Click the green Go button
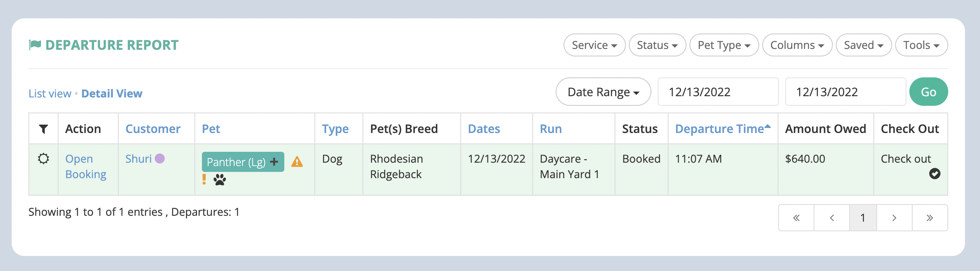 pos(929,92)
